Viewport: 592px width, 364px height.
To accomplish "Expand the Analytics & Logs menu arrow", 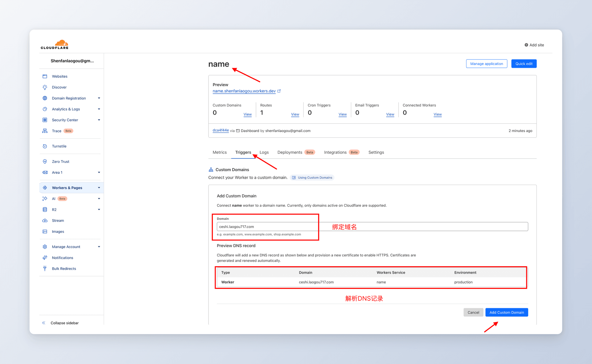I will click(x=99, y=109).
